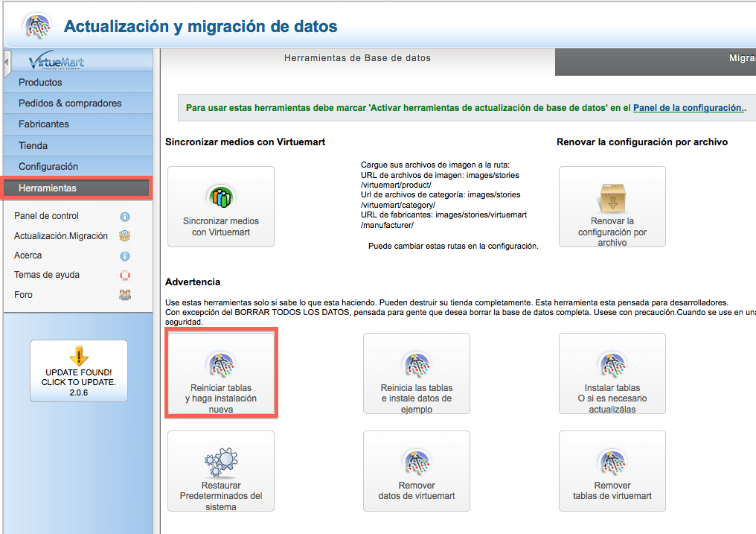Click the page title Actualización y migración de datos

point(201,26)
